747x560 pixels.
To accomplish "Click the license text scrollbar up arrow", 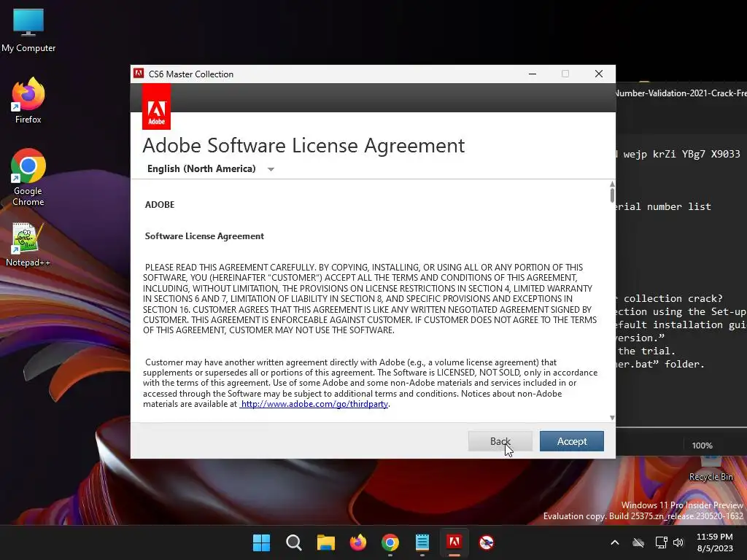I will tap(612, 184).
